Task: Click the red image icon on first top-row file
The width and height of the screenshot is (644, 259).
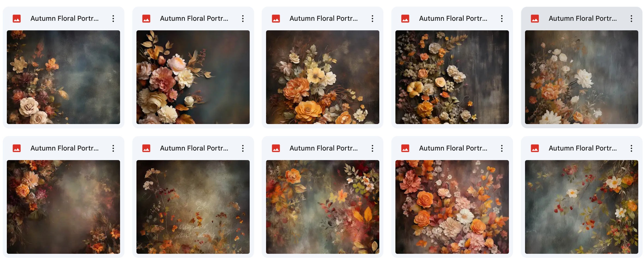Action: click(x=17, y=18)
